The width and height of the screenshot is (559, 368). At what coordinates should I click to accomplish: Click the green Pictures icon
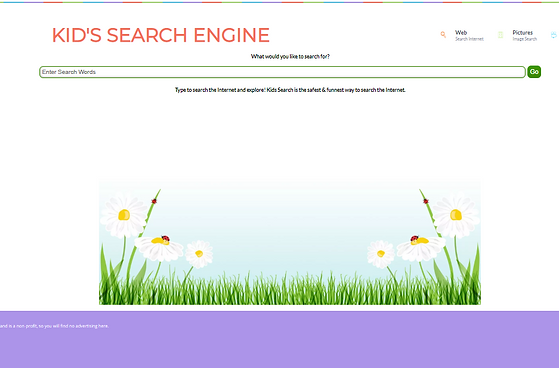click(501, 35)
